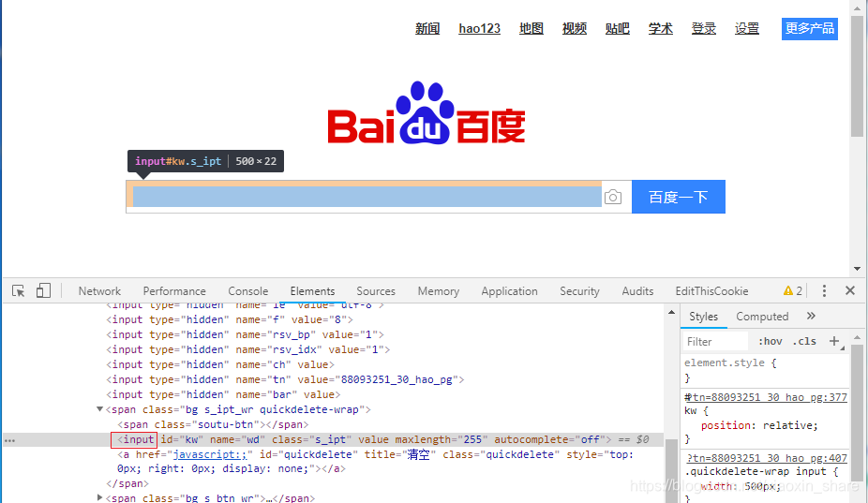
Task: Click the 百度一下 search button
Action: (679, 197)
